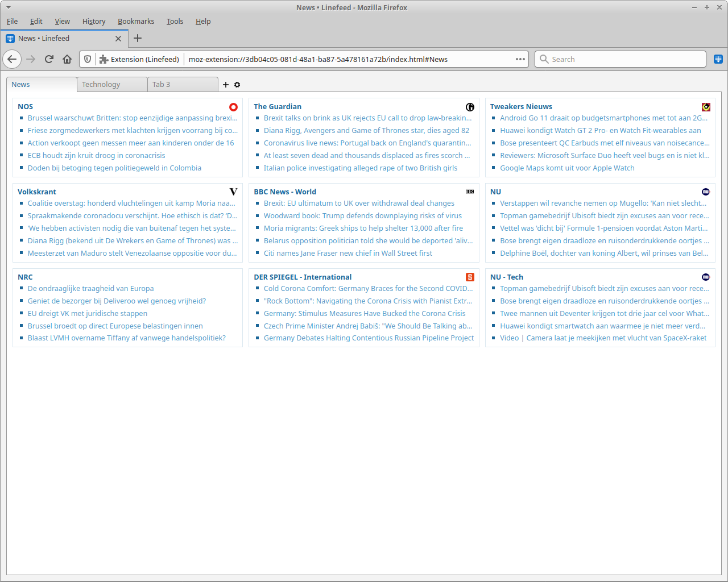Click the Linefeed toolbar extension icon
Screen dimensions: 728x582
click(x=718, y=59)
